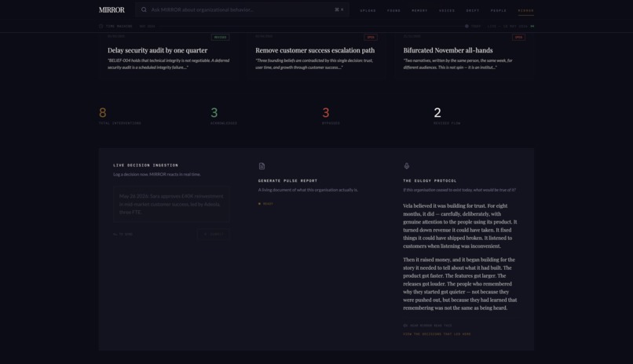The height and width of the screenshot is (364, 633).
Task: Click the search magnifier icon
Action: click(x=144, y=9)
